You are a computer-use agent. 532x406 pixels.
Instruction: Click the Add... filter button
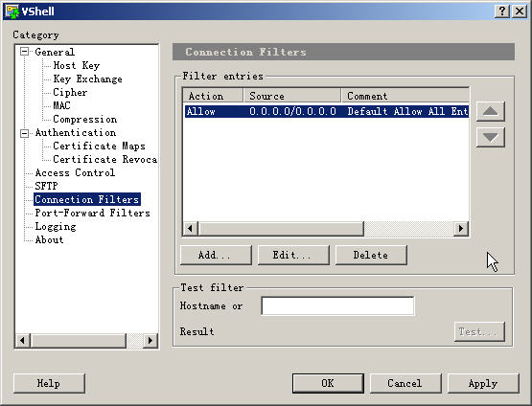click(x=216, y=255)
